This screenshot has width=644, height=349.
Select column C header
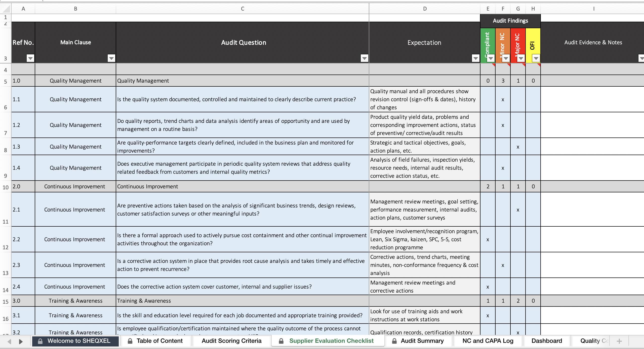243,9
